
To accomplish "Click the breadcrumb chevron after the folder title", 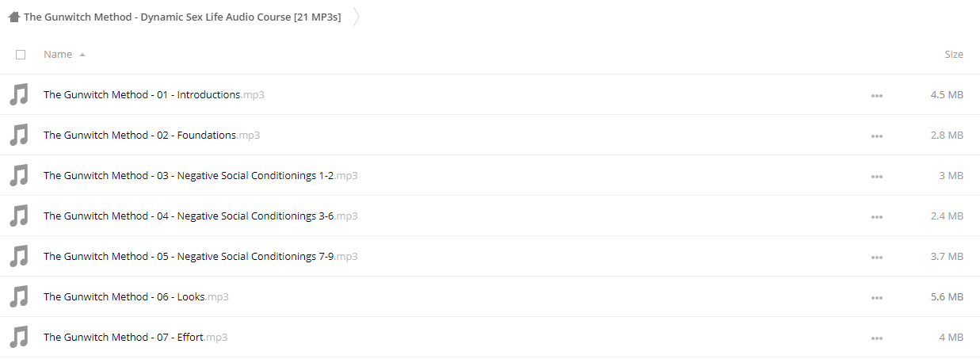I will click(356, 17).
